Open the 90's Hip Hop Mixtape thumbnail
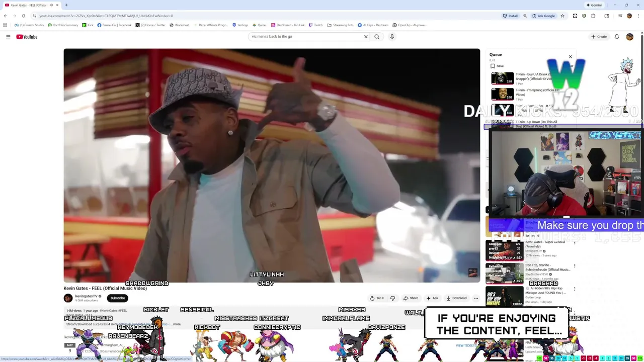Image resolution: width=644 pixels, height=362 pixels. [504, 296]
